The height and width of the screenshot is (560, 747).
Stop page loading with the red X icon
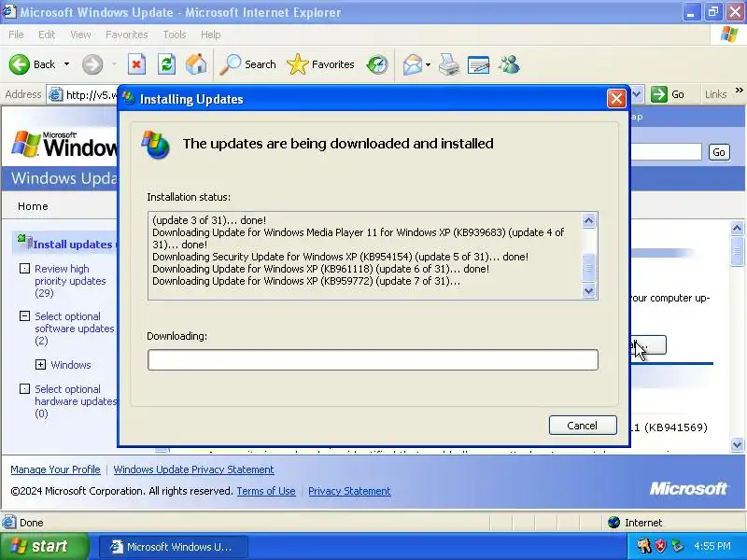pyautogui.click(x=136, y=64)
